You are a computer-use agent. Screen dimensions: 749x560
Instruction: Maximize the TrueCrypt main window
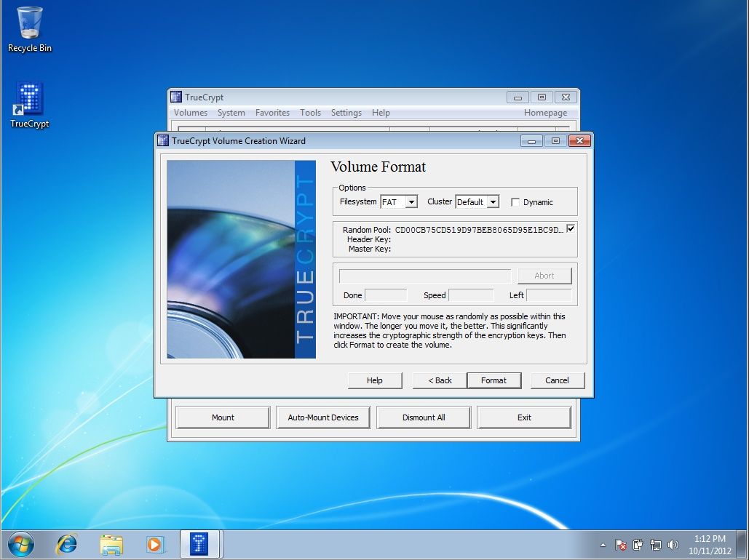tap(542, 97)
